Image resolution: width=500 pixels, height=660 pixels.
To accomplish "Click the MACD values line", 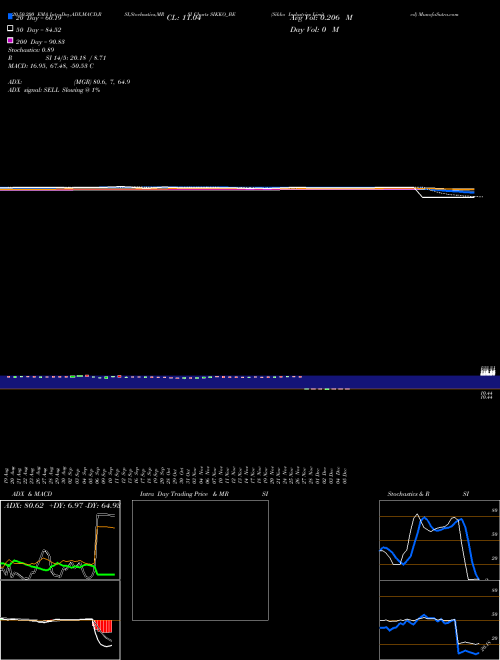I will 51,66.
